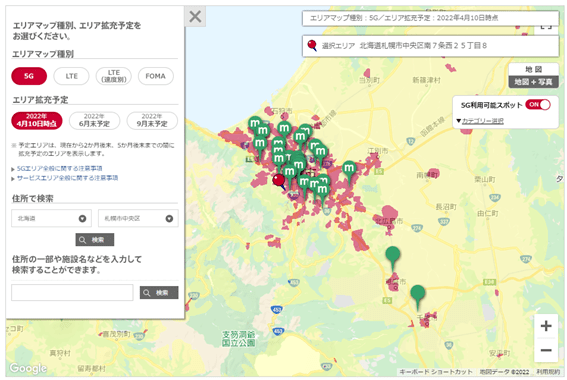
Task: Click the red selected-location pin on map
Action: click(x=279, y=180)
